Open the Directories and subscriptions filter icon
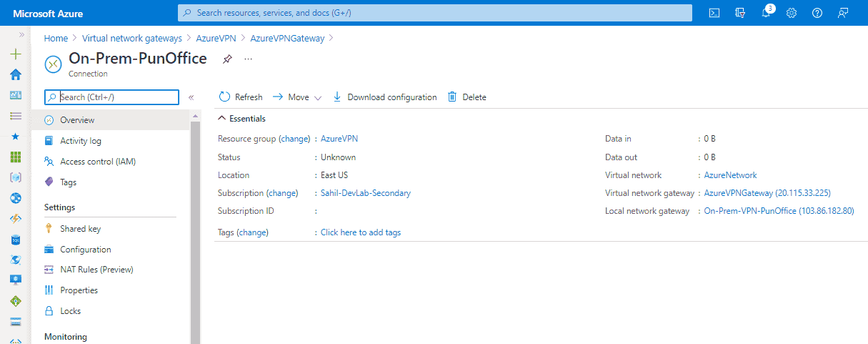Screen dimensions: 868x344 (x=740, y=13)
